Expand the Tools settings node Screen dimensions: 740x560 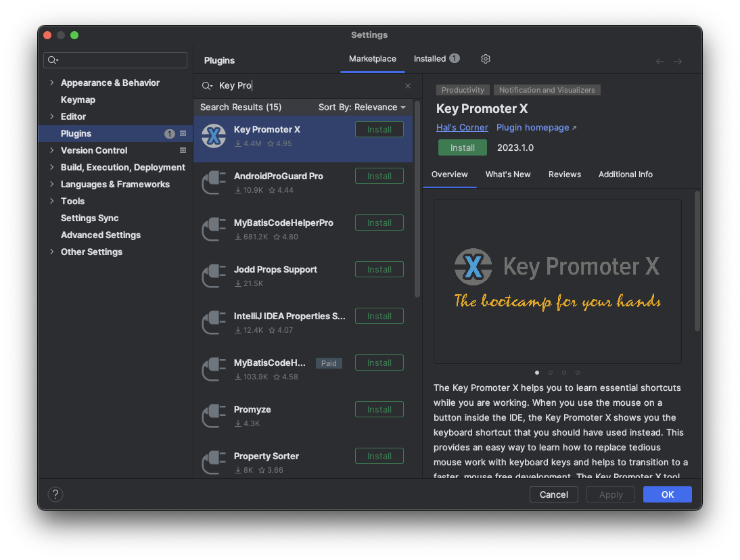tap(52, 201)
